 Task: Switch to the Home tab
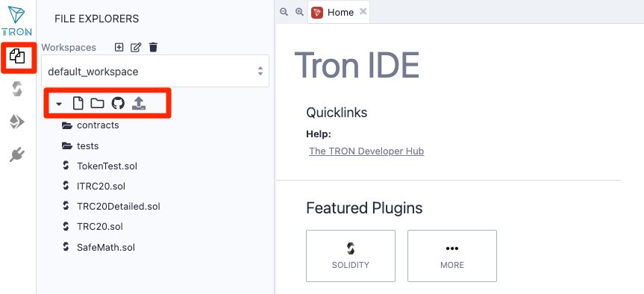tap(339, 13)
